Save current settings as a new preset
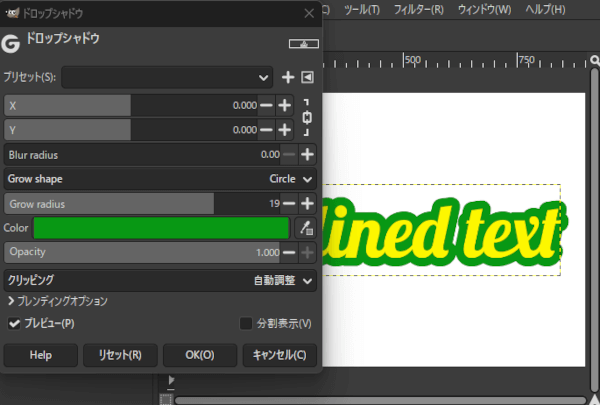The image size is (600, 405). [x=288, y=77]
